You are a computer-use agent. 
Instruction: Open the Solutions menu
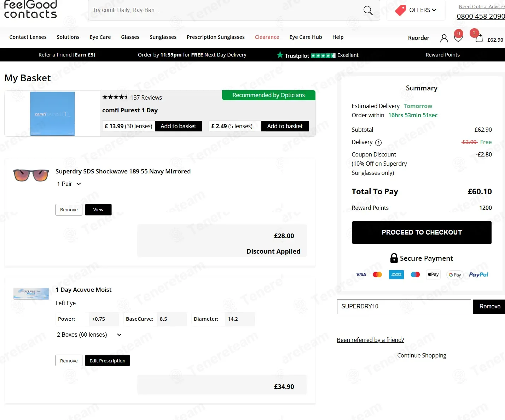pyautogui.click(x=68, y=37)
